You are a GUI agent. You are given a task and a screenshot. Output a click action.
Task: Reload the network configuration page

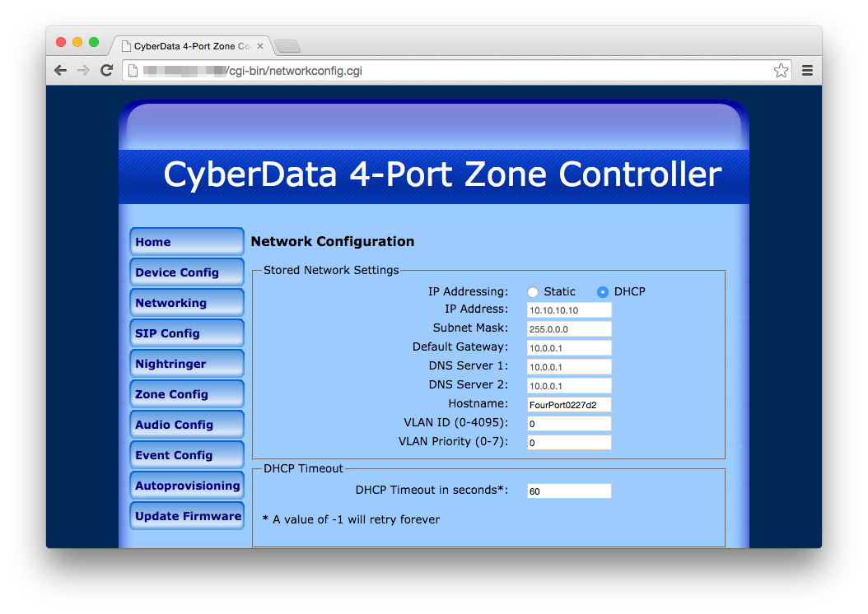(106, 70)
